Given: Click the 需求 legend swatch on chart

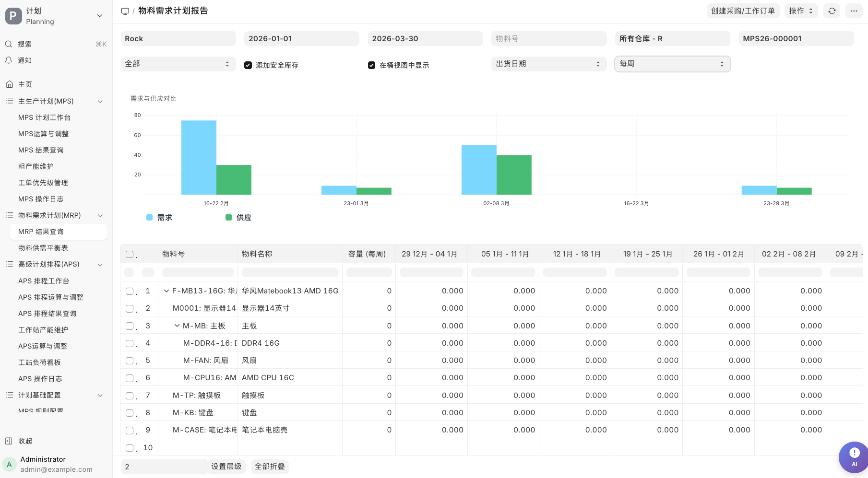Looking at the screenshot, I should pos(149,217).
